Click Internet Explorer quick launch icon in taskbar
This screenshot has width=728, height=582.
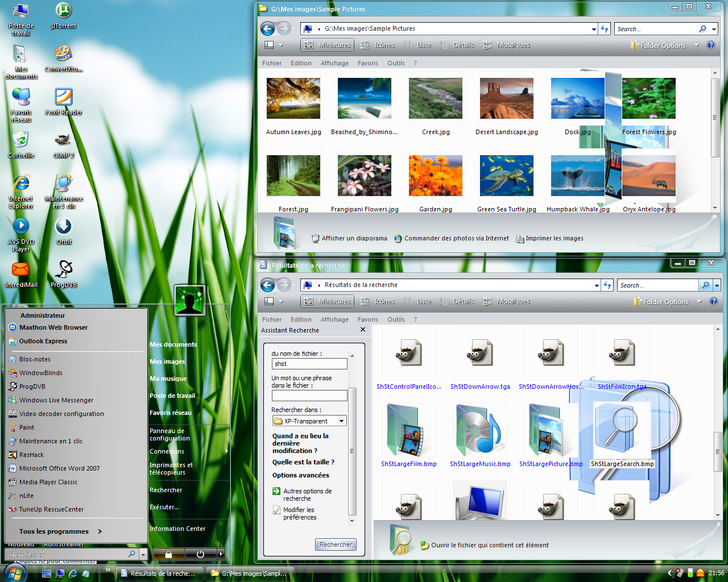(x=73, y=573)
